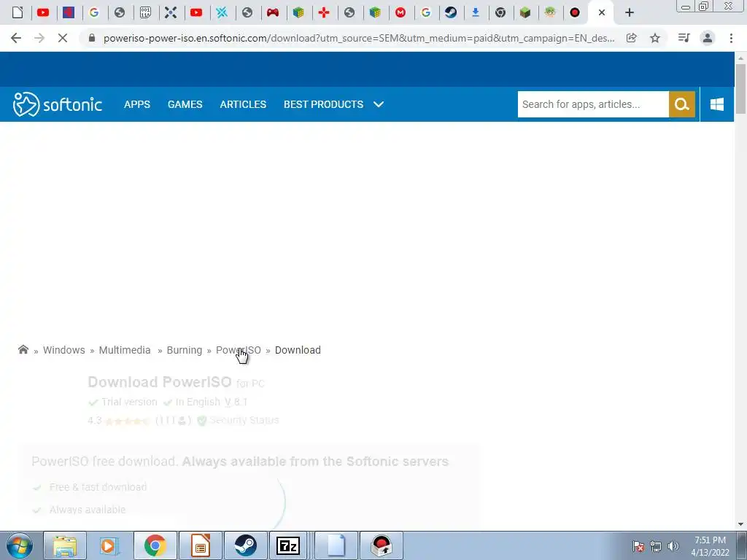This screenshot has width=747, height=560.
Task: Switch to the red MEGA tab
Action: tap(400, 13)
